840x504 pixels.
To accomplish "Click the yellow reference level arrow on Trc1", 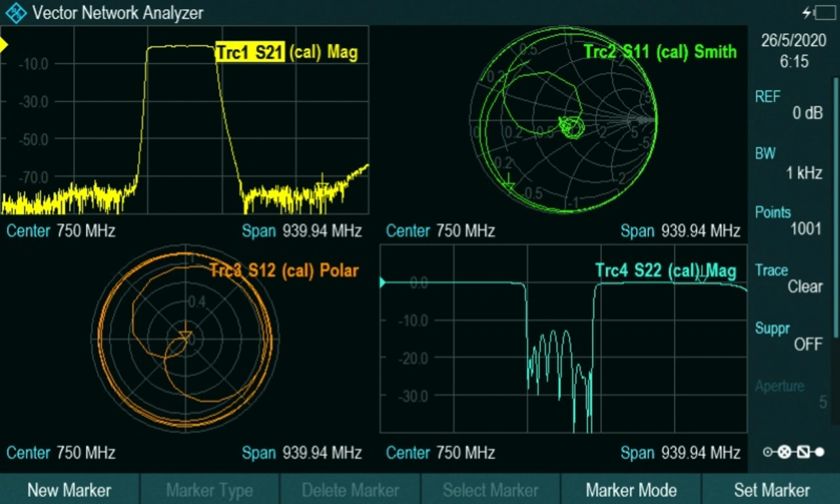I will [x=3, y=45].
